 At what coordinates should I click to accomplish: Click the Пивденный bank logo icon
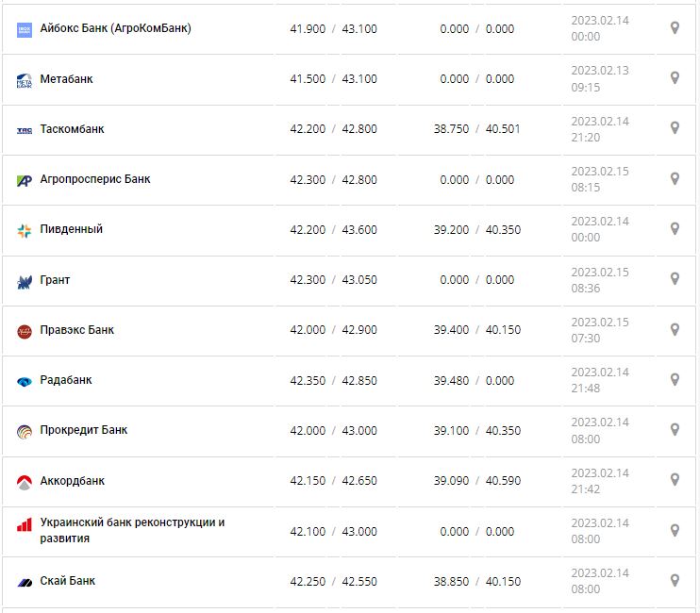coord(25,230)
